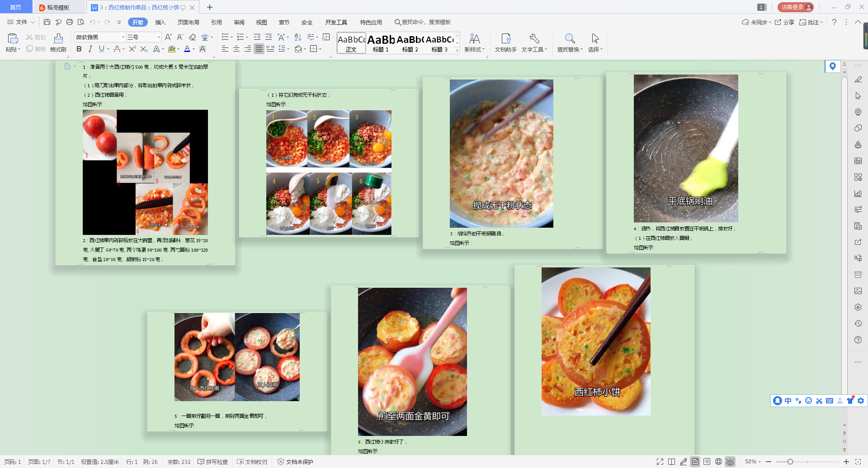Image resolution: width=868 pixels, height=468 pixels.
Task: Switch to Page Layout (页面布局) tab
Action: [x=189, y=22]
